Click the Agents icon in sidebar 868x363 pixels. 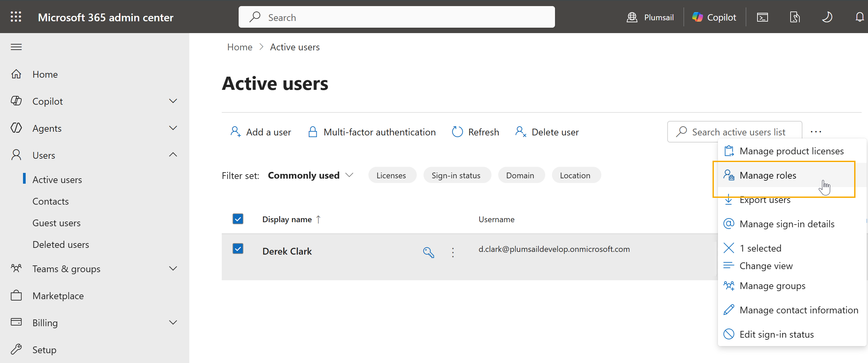(x=16, y=128)
